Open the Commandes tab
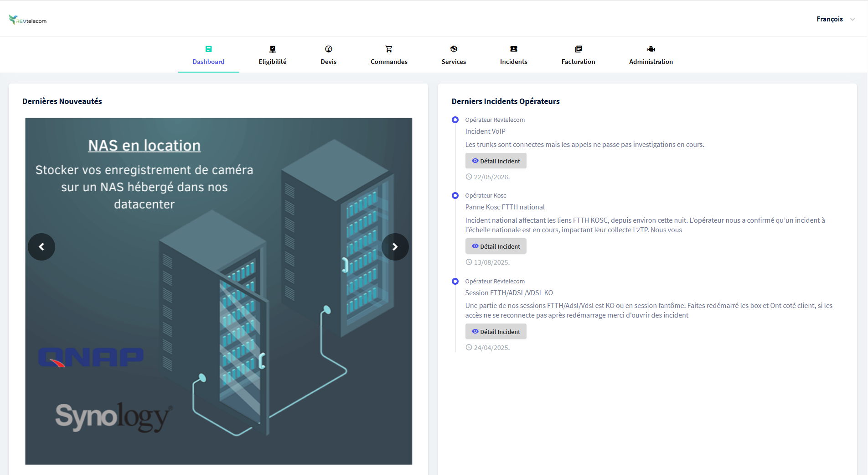868x475 pixels. [389, 55]
